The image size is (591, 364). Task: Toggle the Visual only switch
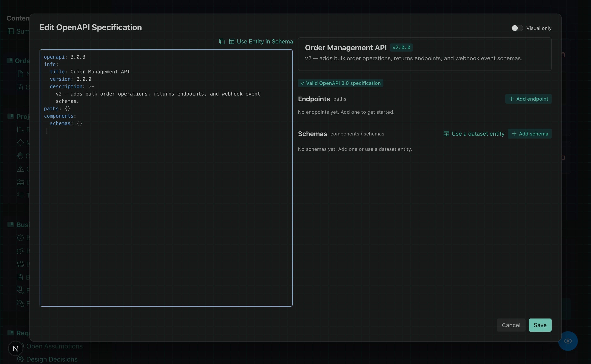coord(517,28)
